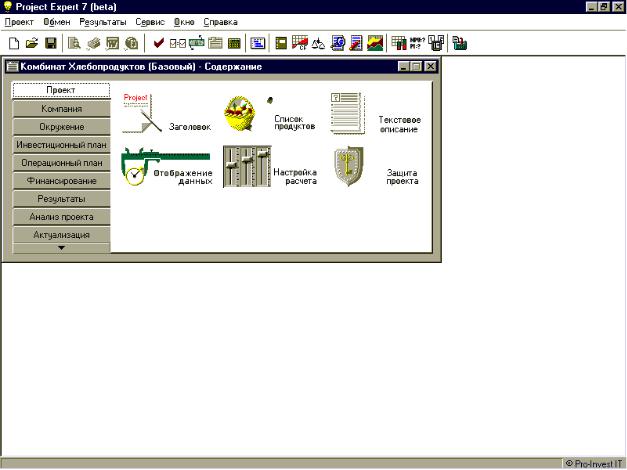Open Защита проекта shield icon
Viewport: 627px width, 470px height.
point(349,166)
